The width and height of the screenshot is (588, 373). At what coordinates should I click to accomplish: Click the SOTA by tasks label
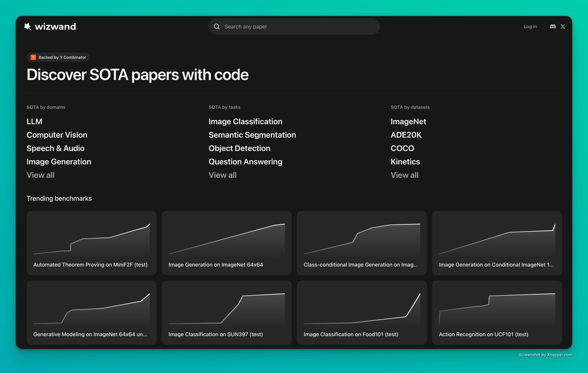(224, 107)
